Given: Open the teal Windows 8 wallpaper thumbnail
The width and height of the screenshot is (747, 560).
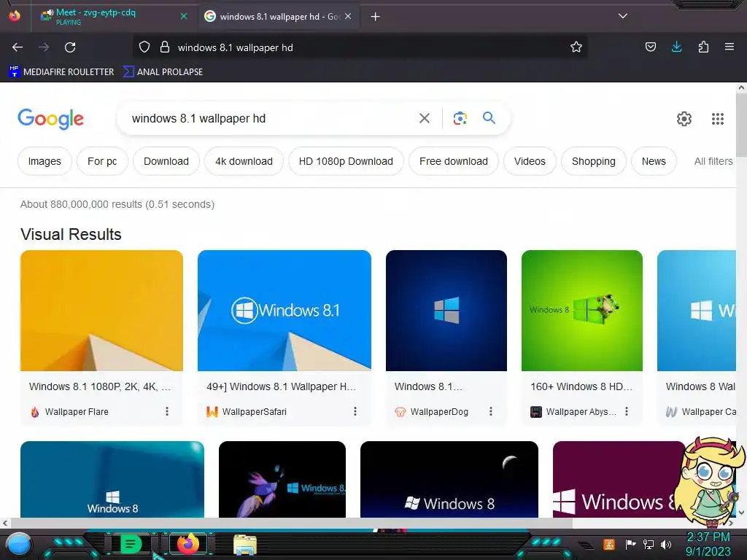Looking at the screenshot, I should (x=112, y=479).
